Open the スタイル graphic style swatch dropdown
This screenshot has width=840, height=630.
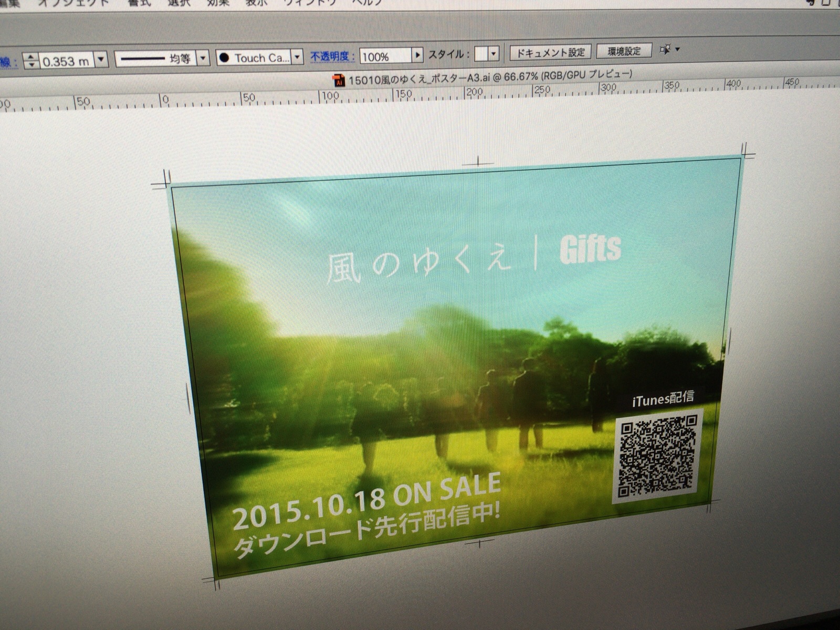[x=493, y=54]
